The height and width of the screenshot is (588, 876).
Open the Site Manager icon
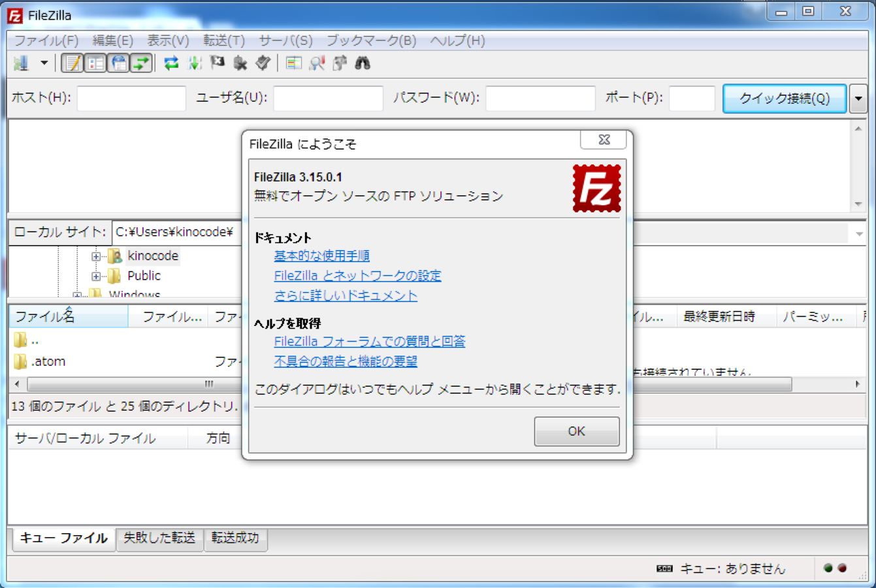(22, 63)
